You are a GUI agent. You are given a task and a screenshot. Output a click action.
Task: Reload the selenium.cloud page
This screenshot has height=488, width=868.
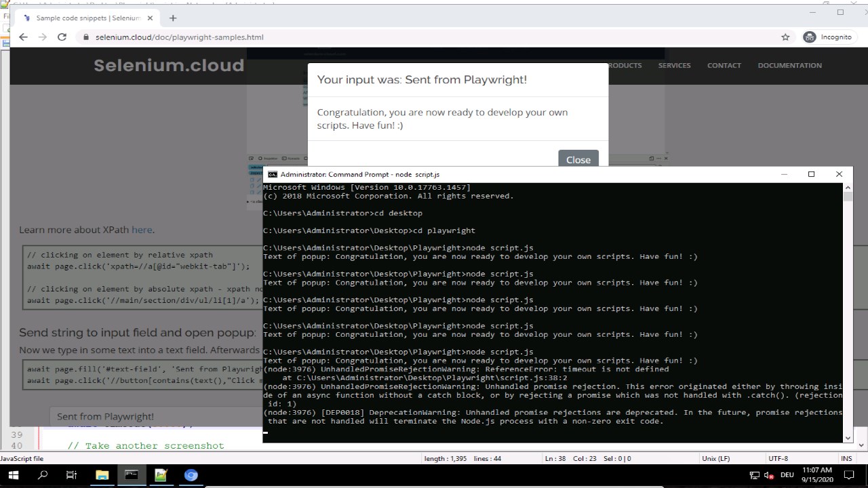point(62,37)
